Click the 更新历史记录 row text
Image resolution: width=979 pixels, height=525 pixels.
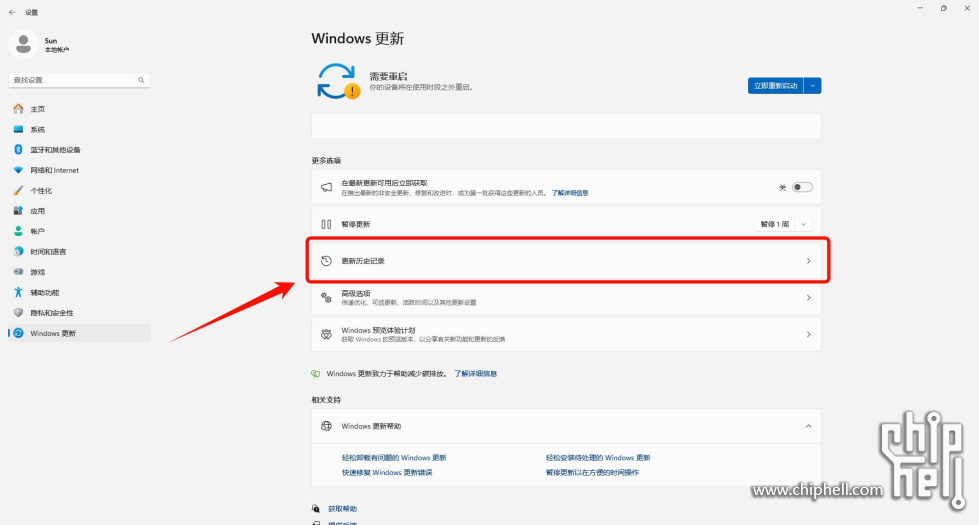(x=363, y=261)
